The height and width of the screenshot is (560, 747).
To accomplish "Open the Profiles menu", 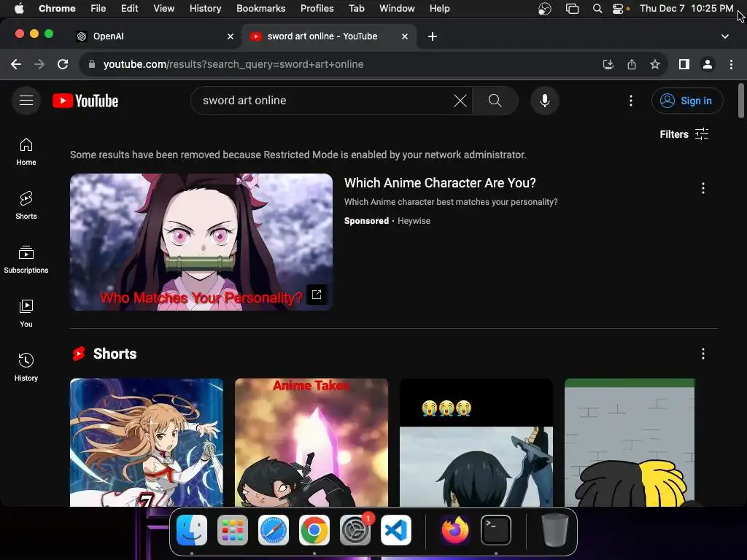I will (x=317, y=8).
